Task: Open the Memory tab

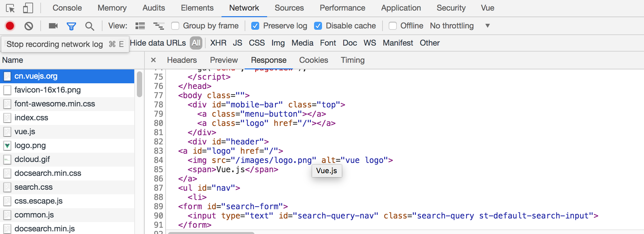Action: [112, 8]
